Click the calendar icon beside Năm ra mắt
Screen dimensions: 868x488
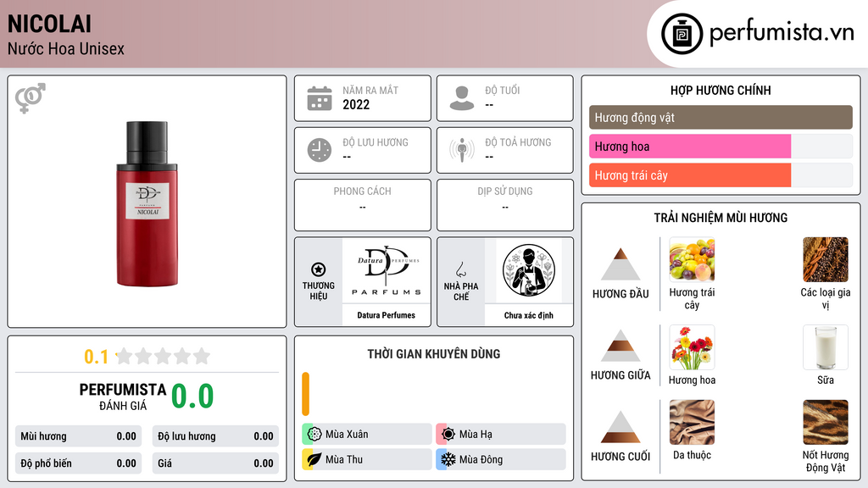(320, 98)
